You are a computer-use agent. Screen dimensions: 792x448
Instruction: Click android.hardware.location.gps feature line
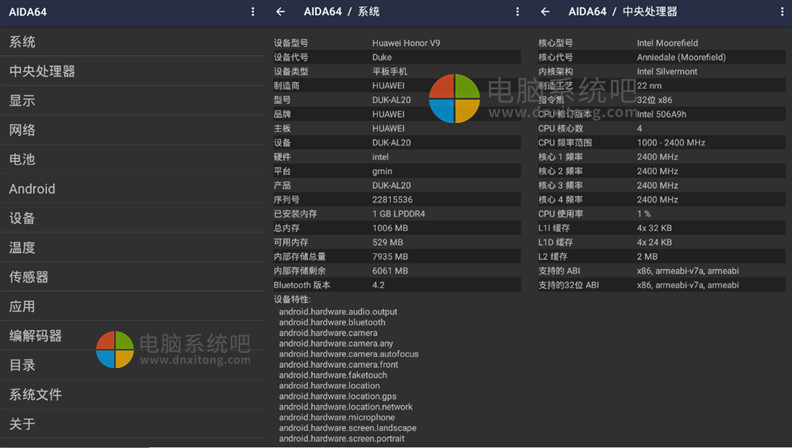point(337,396)
